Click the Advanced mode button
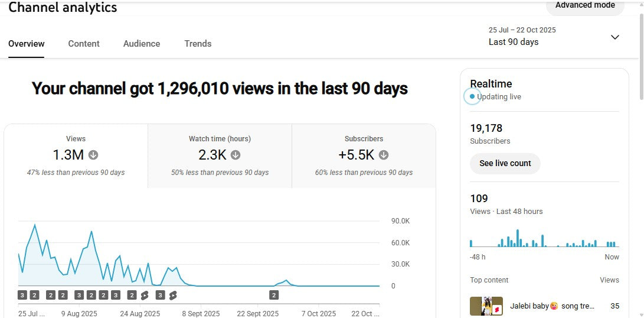Screen dimensions: 644x318 click(x=585, y=5)
